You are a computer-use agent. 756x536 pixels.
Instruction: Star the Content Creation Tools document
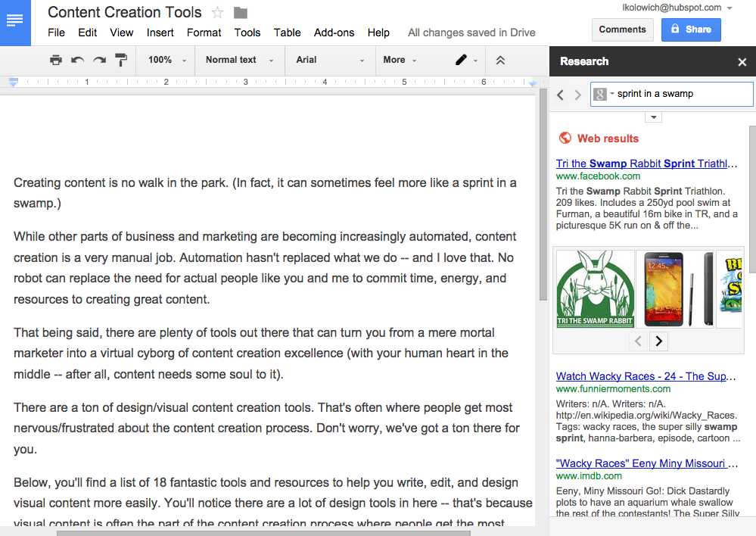coord(218,13)
